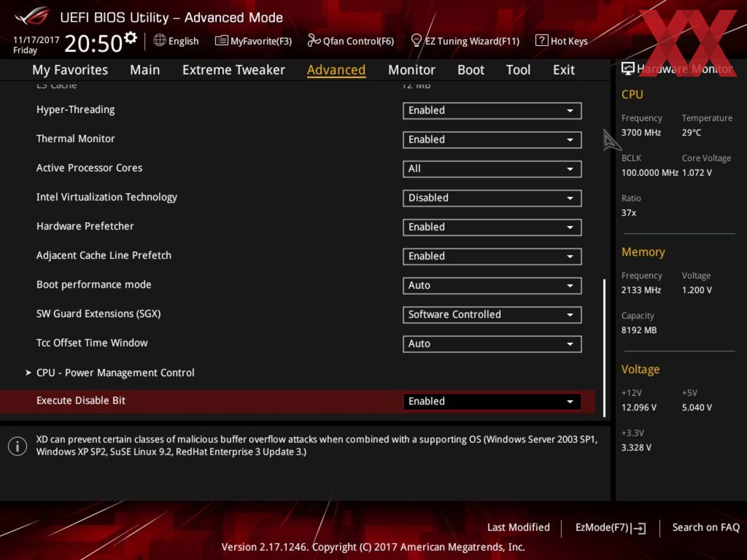Open the Thermal Monitor dropdown
747x560 pixels.
(x=492, y=139)
